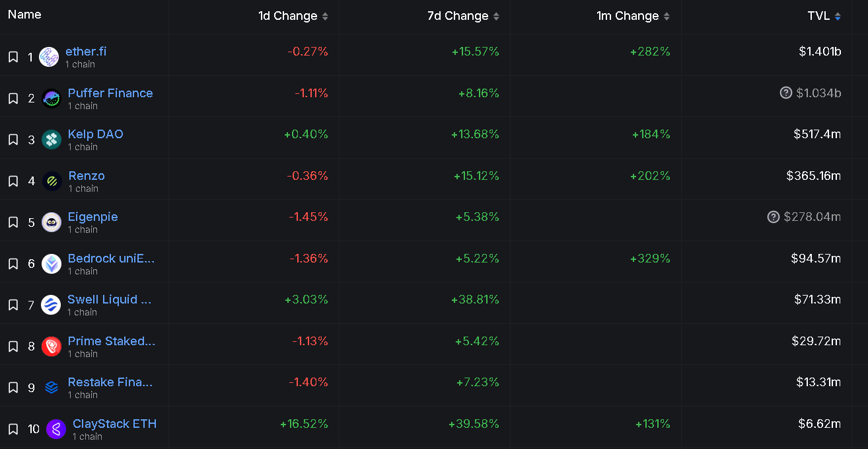Click the Eigenpie logo icon
868x449 pixels.
coord(52,222)
